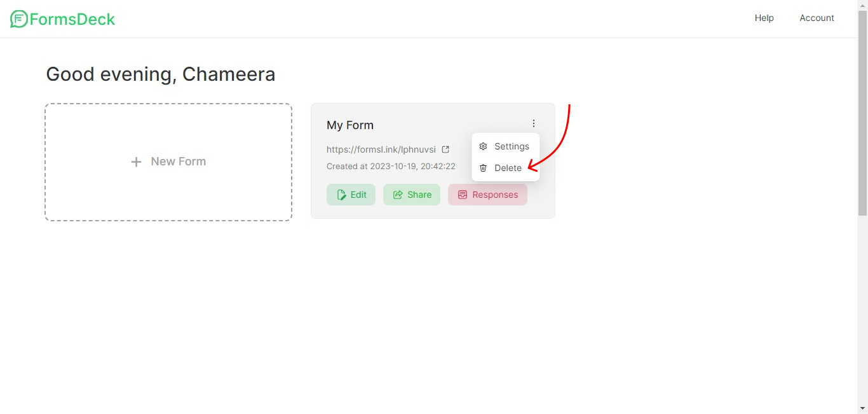Select Settings from the form options menu
868x414 pixels.
click(x=512, y=146)
